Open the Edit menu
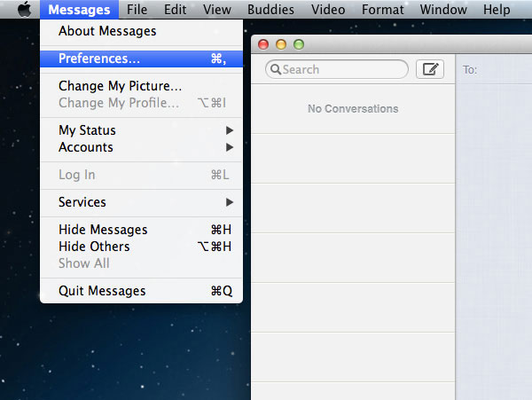532x400 pixels. [x=175, y=10]
